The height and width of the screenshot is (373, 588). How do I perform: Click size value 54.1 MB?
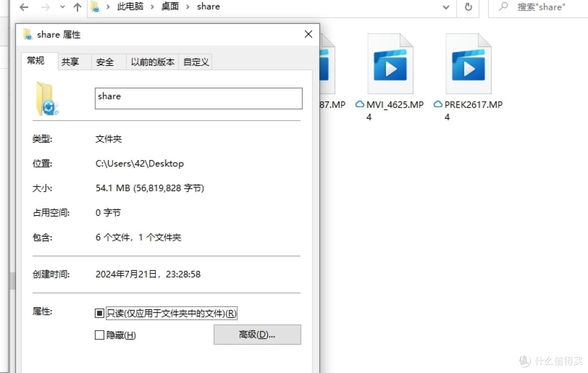[150, 188]
